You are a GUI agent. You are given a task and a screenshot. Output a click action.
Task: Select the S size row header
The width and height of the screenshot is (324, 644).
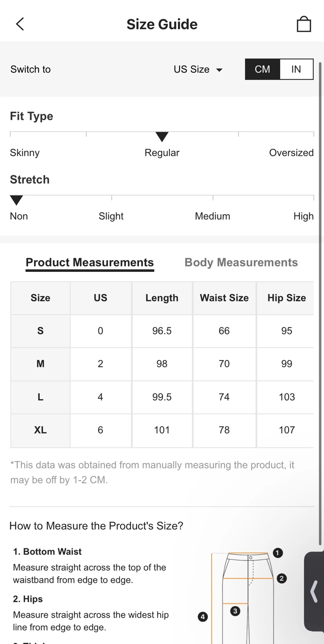[x=40, y=331]
